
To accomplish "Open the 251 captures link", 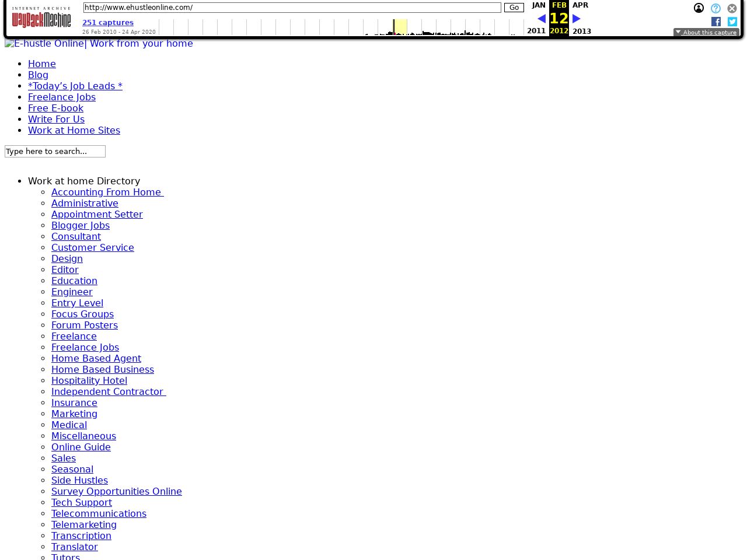I will [108, 23].
